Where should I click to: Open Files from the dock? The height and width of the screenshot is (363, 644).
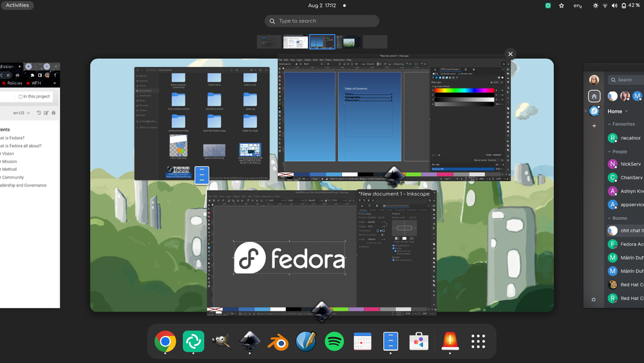click(x=391, y=342)
